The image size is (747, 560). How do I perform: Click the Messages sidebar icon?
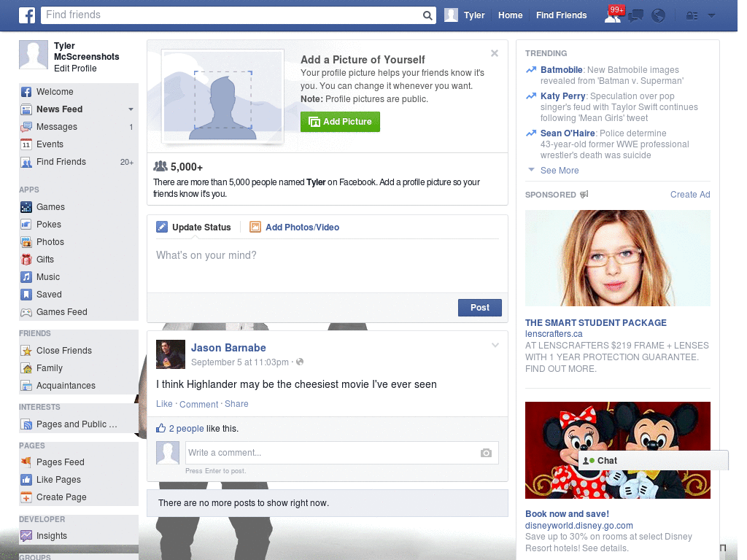pos(26,127)
